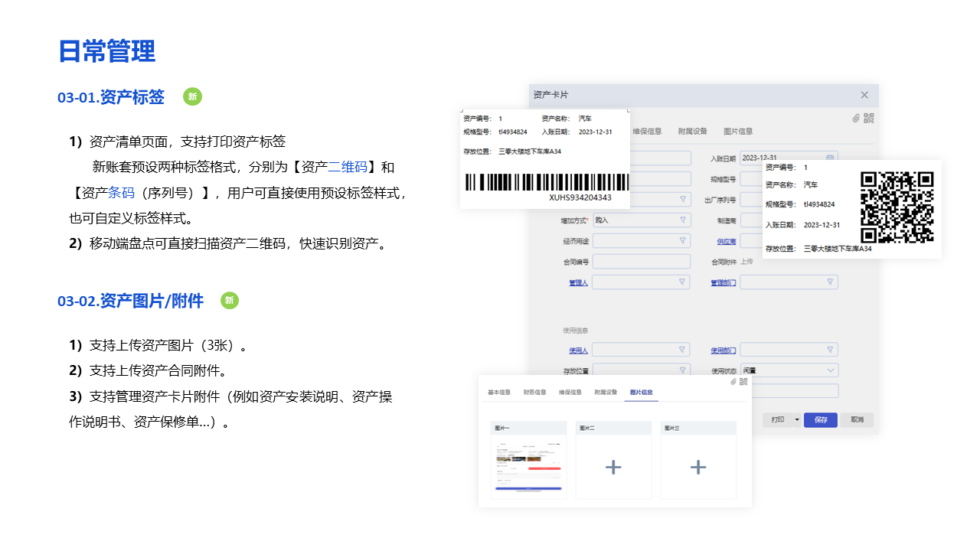Click the attachment paperclip icon in 资产卡片 dialog
The width and height of the screenshot is (980, 551).
point(857,119)
